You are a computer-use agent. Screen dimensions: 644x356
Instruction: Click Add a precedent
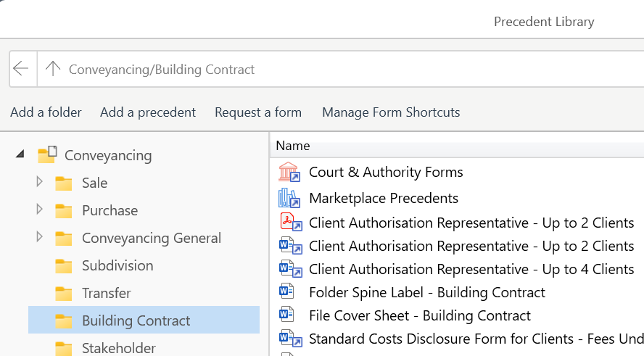(148, 112)
